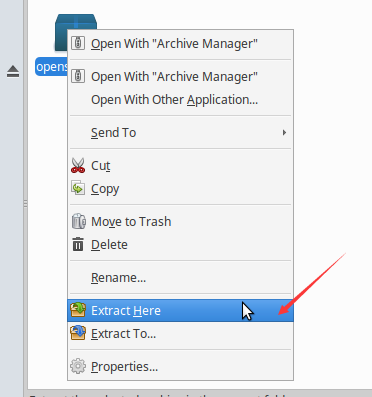The width and height of the screenshot is (372, 397).
Task: Click the zipper icon on the topmost Archive Manager entry
Action: [x=78, y=43]
